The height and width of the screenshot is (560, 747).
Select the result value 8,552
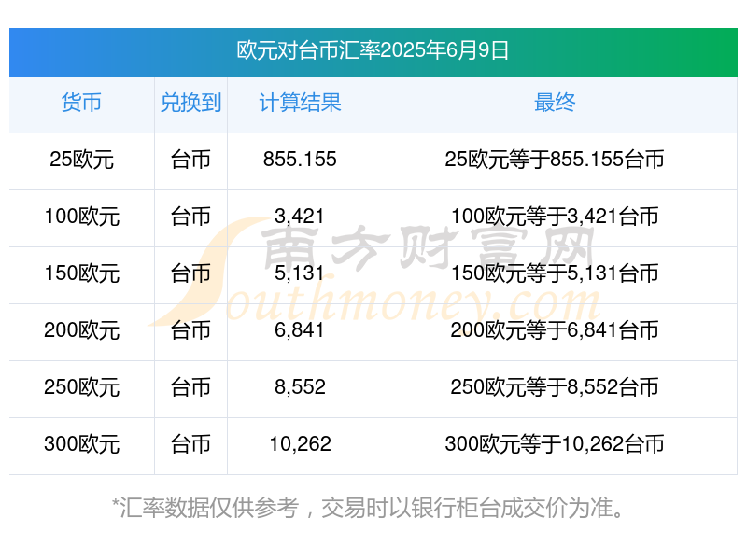coord(300,387)
